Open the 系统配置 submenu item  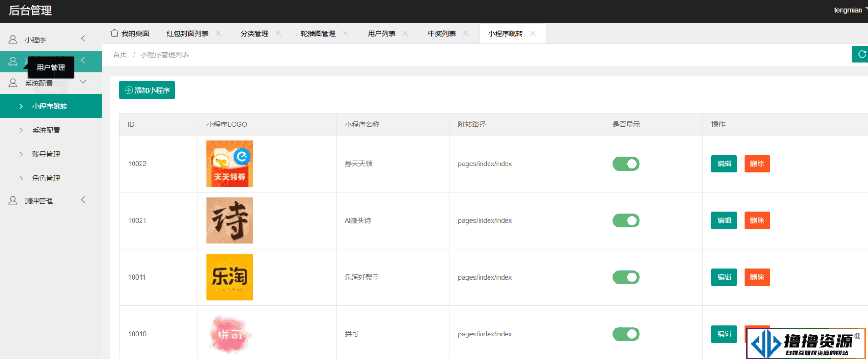click(51, 130)
